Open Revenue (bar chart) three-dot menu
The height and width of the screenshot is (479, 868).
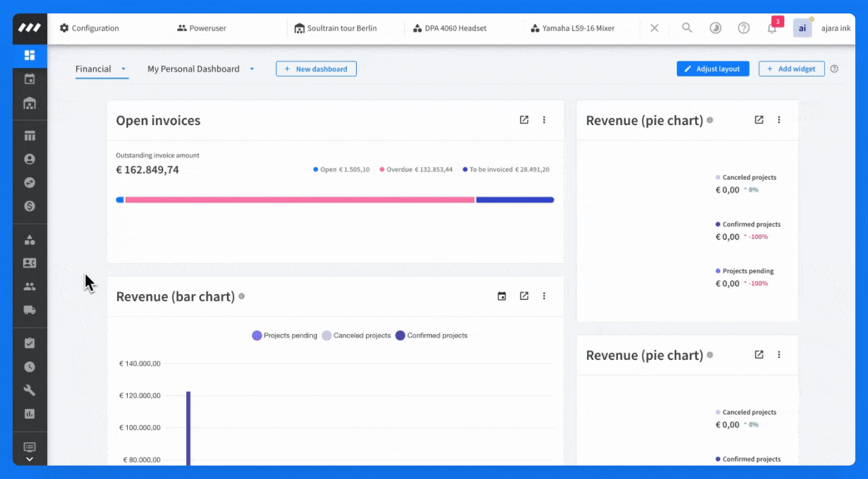click(x=544, y=296)
